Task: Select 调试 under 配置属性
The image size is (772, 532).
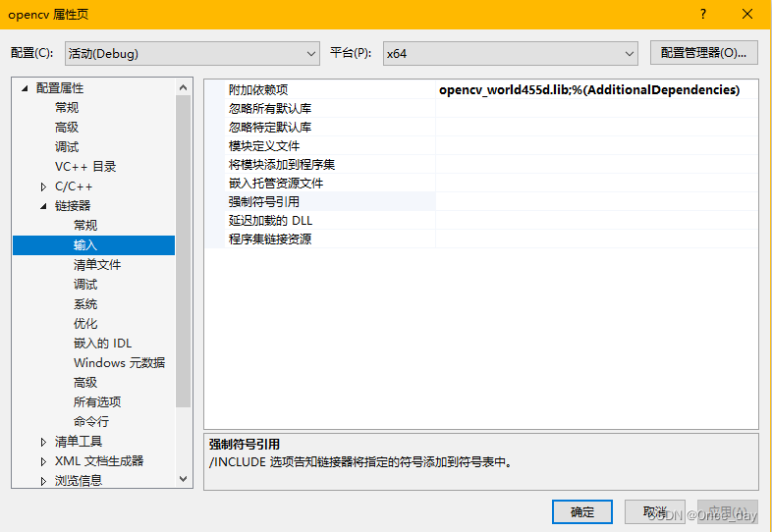Action: tap(67, 146)
